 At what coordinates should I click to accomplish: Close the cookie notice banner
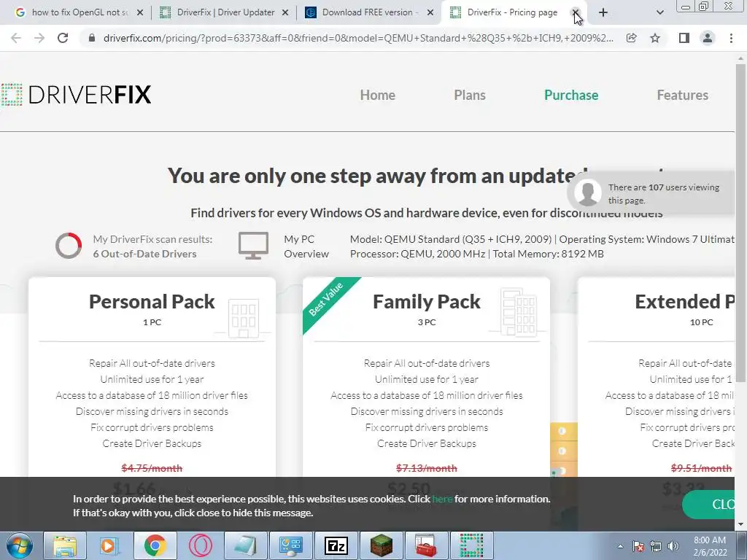[x=709, y=505]
